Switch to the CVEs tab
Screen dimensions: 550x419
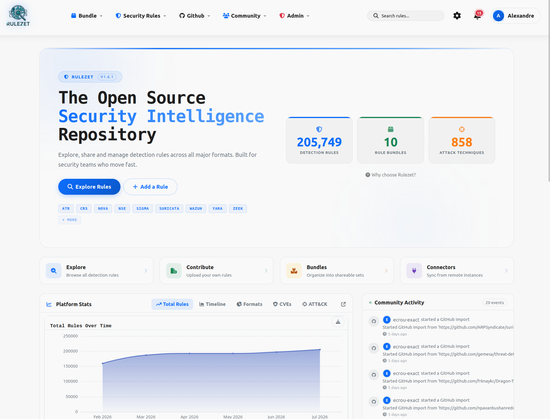click(x=282, y=304)
